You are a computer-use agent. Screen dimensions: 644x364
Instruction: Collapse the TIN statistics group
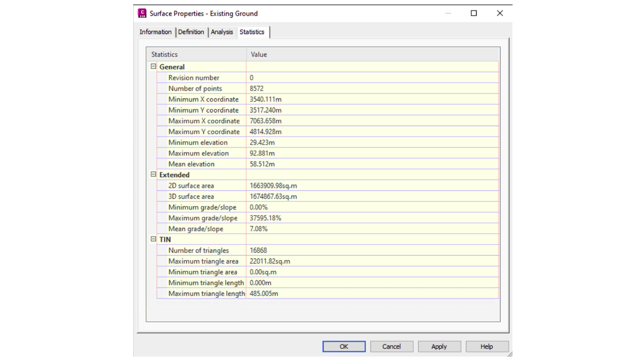[153, 239]
